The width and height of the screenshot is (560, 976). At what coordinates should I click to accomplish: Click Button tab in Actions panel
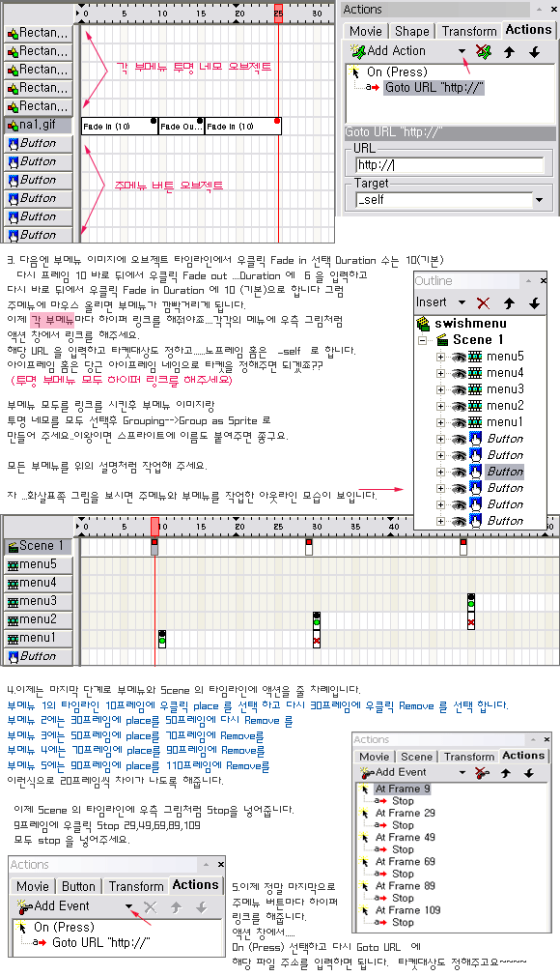tap(78, 886)
